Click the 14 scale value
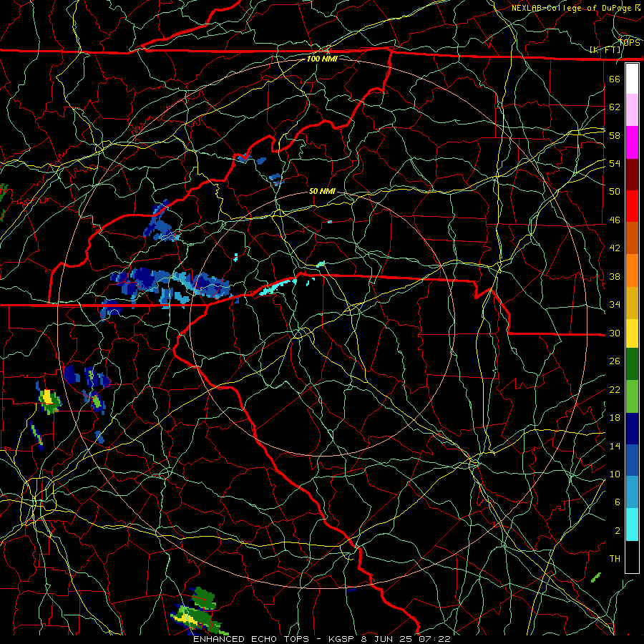This screenshot has width=644, height=644. pos(615,446)
